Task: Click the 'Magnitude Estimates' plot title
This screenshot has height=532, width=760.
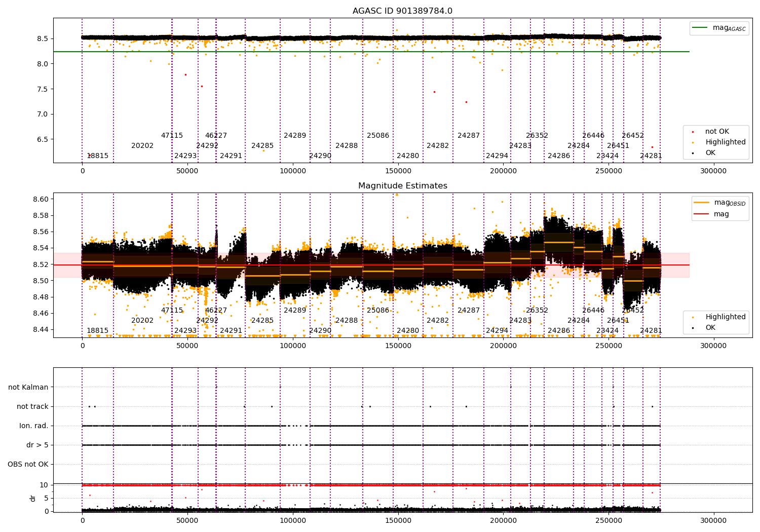Action: pyautogui.click(x=402, y=185)
